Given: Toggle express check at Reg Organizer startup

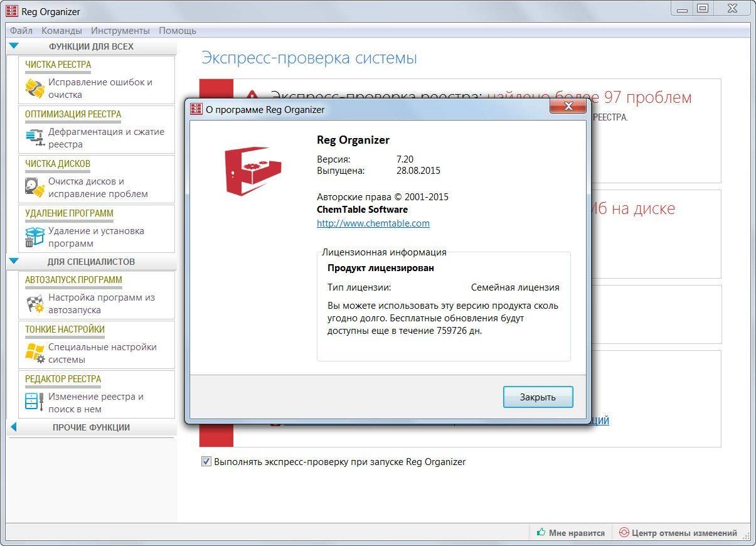Looking at the screenshot, I should [206, 461].
